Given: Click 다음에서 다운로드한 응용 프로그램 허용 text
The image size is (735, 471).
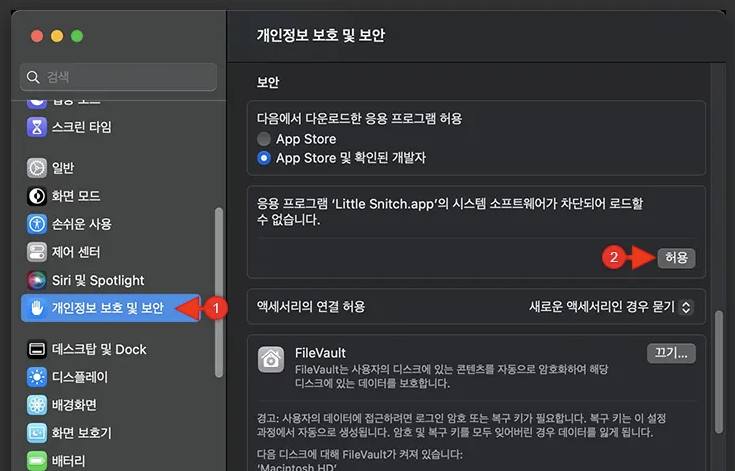Looking at the screenshot, I should coord(359,119).
